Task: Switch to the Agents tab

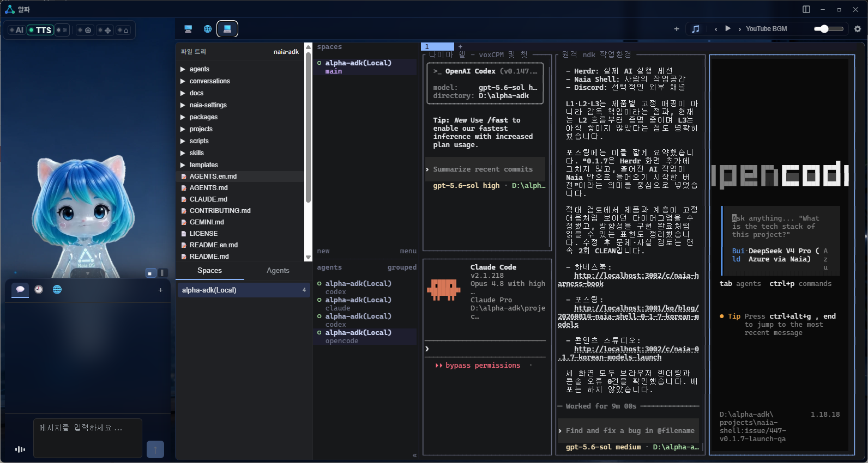Action: pos(278,271)
